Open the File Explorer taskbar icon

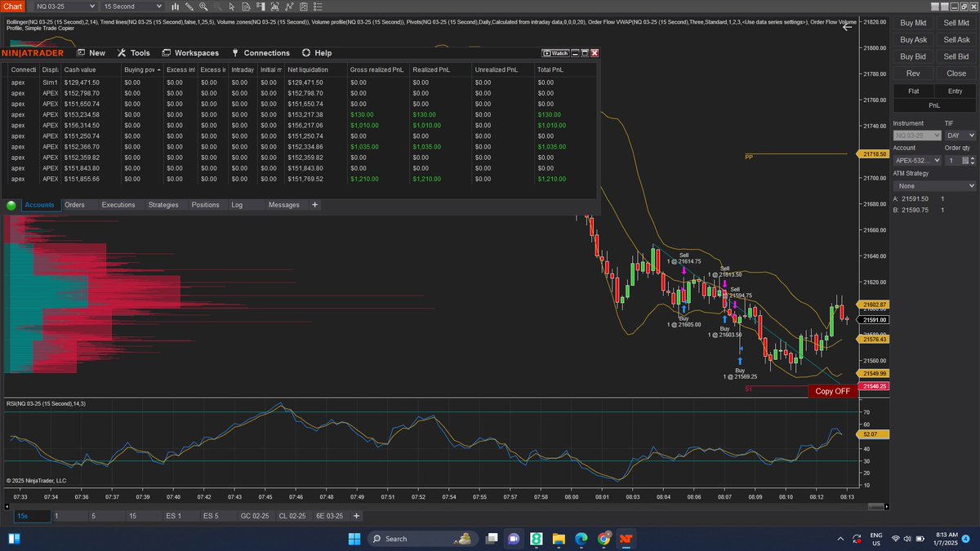pyautogui.click(x=559, y=539)
